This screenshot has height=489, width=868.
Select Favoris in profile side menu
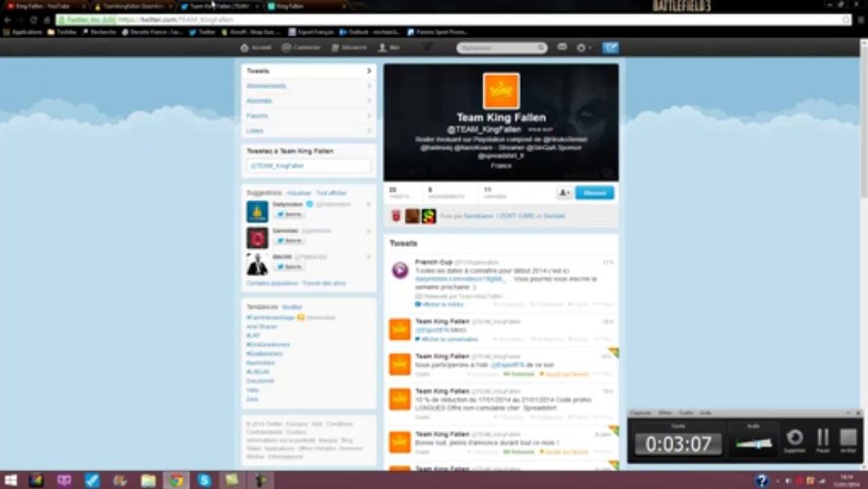tap(309, 115)
